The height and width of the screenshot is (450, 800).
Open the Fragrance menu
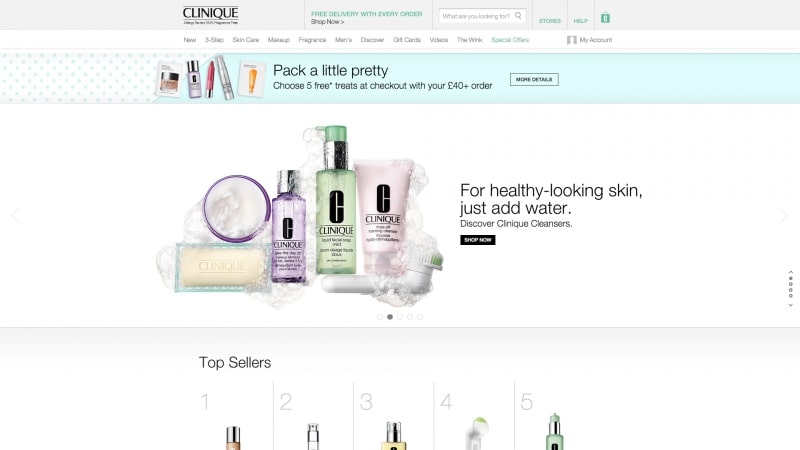coord(312,40)
